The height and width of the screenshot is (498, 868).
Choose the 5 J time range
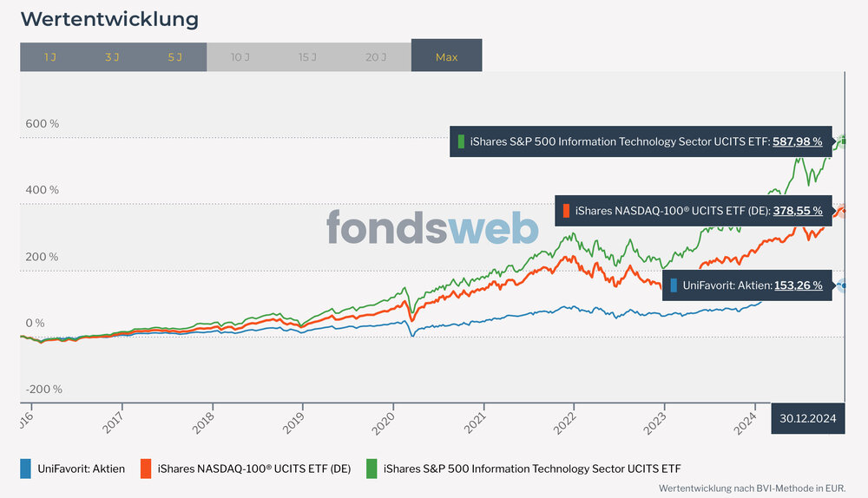pos(174,57)
